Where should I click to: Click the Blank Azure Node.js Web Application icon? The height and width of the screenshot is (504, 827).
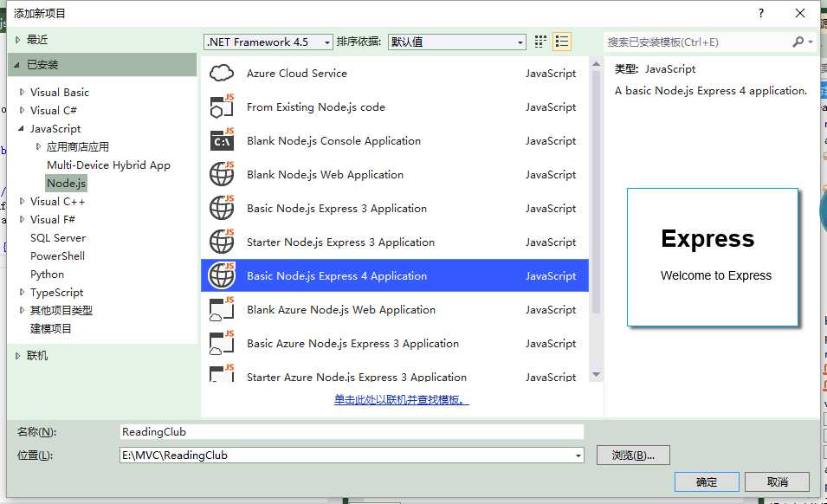click(222, 309)
